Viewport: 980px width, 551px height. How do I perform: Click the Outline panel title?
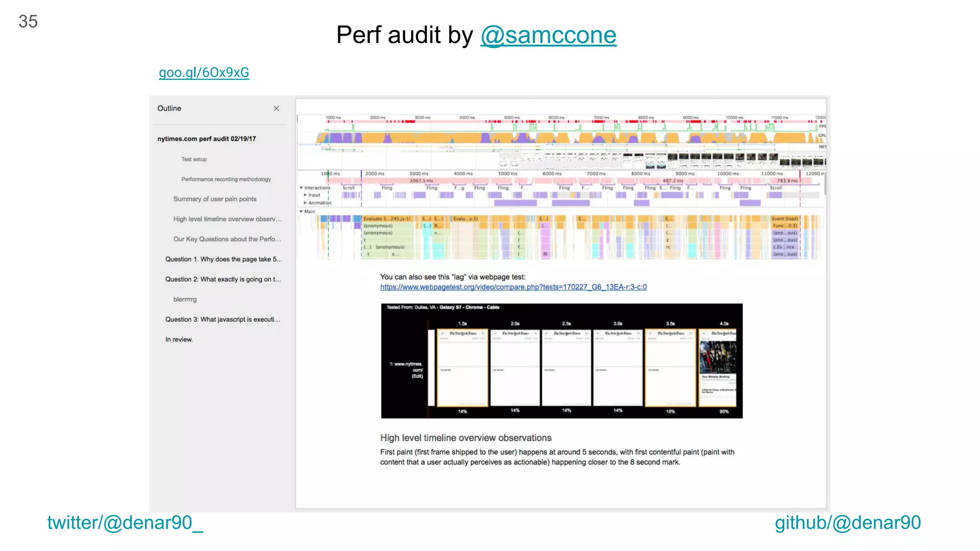169,109
